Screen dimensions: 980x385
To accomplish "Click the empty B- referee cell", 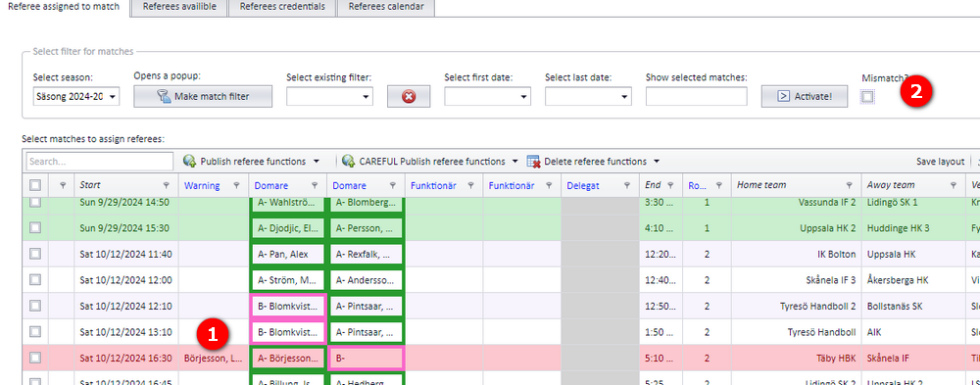I will click(x=367, y=359).
